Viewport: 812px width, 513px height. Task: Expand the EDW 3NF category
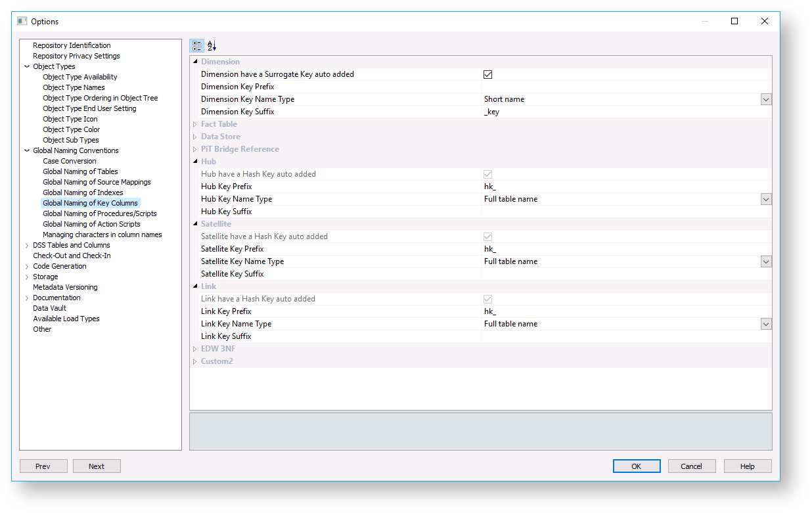point(195,349)
